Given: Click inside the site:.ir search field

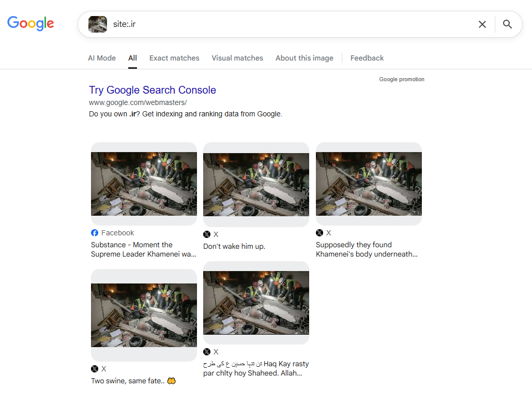Looking at the screenshot, I should [290, 24].
